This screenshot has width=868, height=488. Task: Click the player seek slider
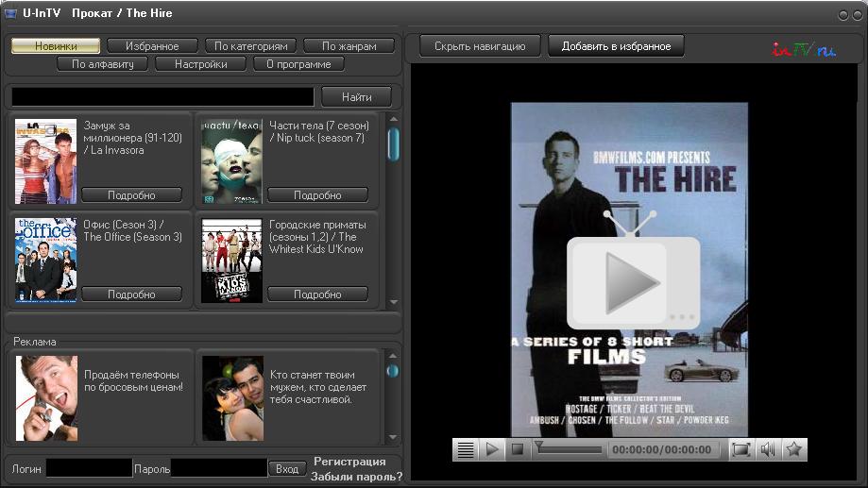tap(569, 450)
